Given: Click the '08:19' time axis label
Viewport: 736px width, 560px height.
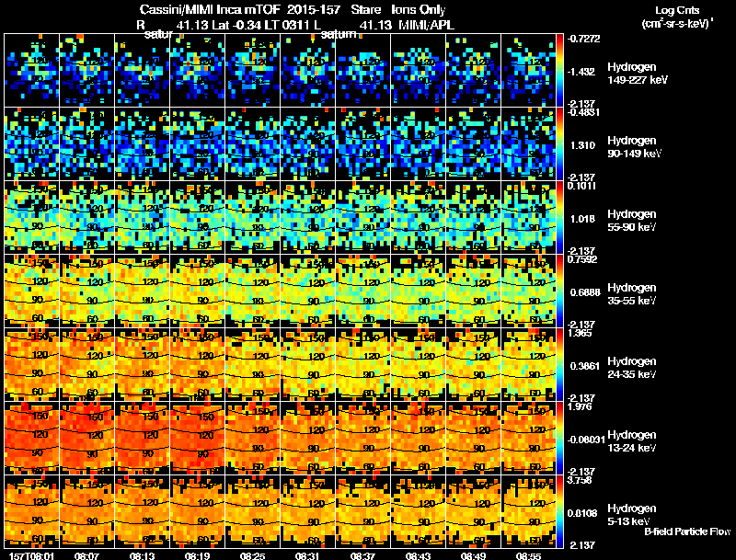Looking at the screenshot, I should tap(197, 555).
